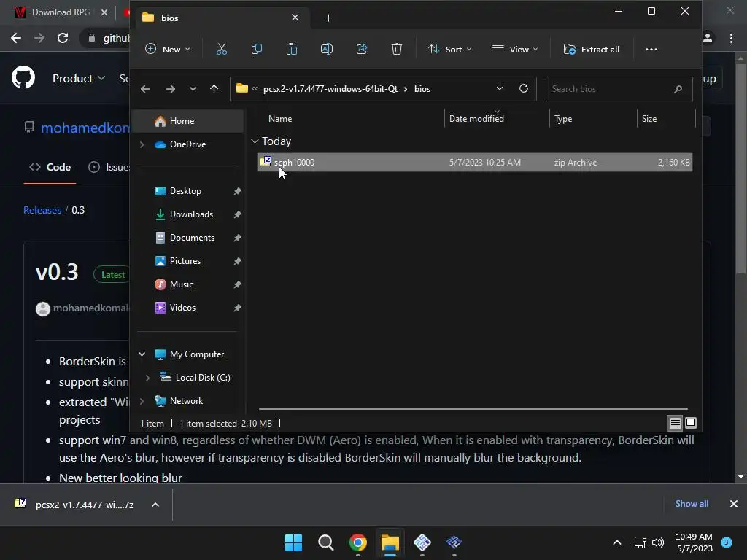Image resolution: width=747 pixels, height=560 pixels.
Task: Click the pin icon next to Videos
Action: (237, 308)
